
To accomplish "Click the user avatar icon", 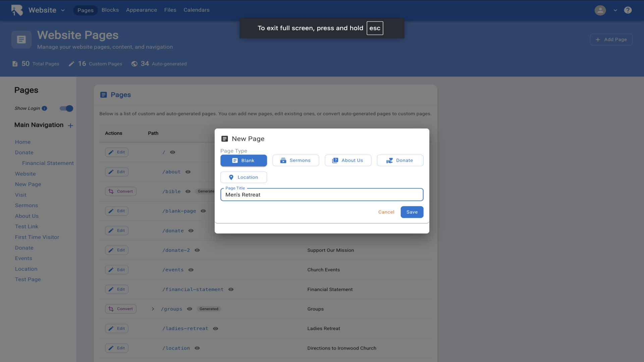I will click(600, 10).
